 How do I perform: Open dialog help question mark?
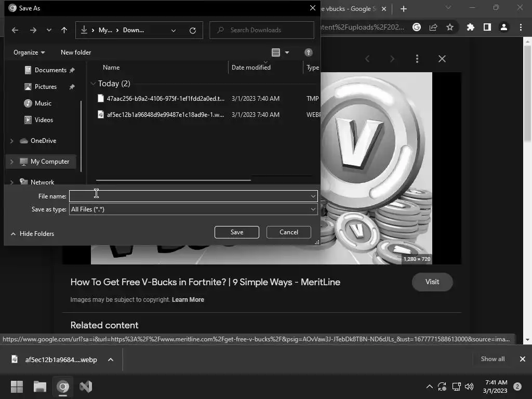tap(308, 52)
